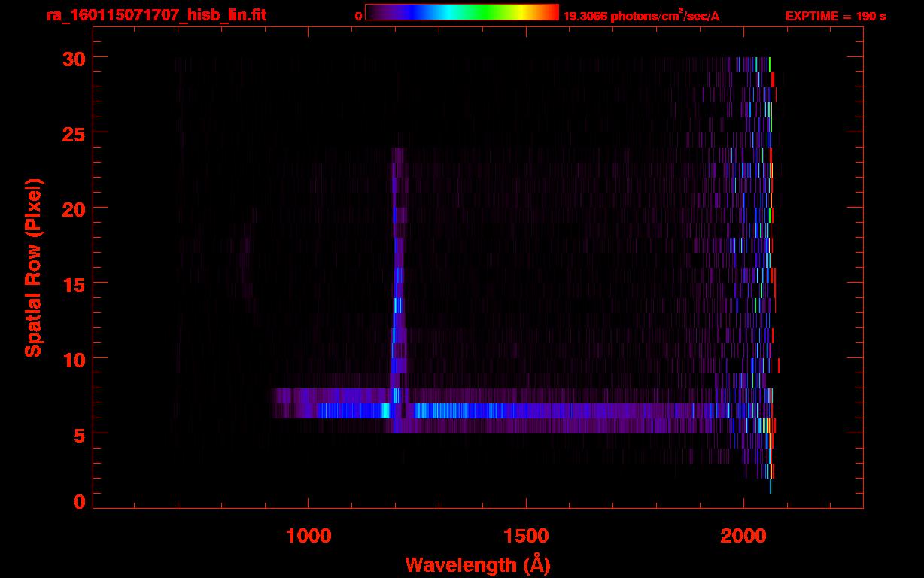The height and width of the screenshot is (578, 924).
Task: Click the 1000 wavelength tick label
Action: pyautogui.click(x=309, y=536)
